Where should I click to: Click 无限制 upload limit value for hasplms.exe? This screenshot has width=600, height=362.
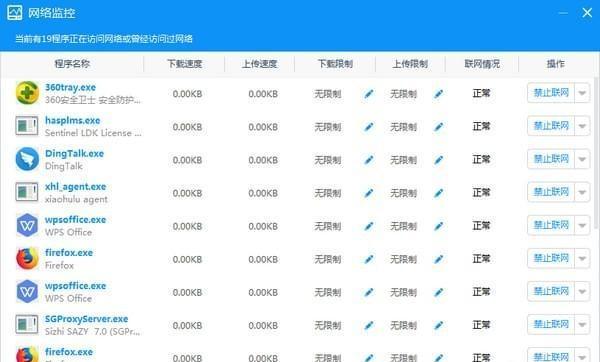403,127
